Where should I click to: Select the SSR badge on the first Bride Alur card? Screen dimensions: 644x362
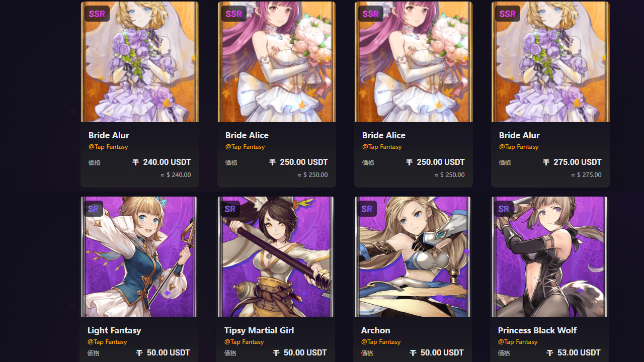pos(97,14)
